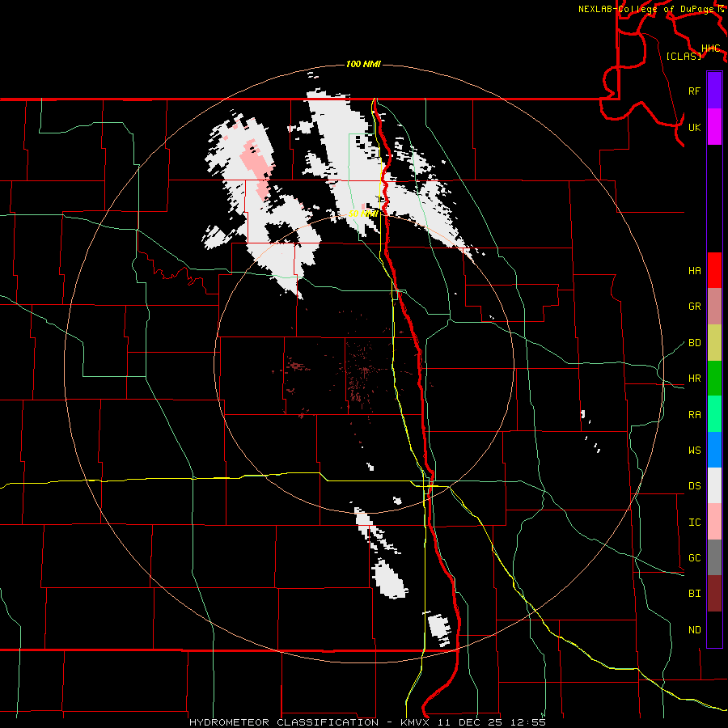Click the HR green legend swatch
This screenshot has width=728, height=728.
tap(714, 378)
